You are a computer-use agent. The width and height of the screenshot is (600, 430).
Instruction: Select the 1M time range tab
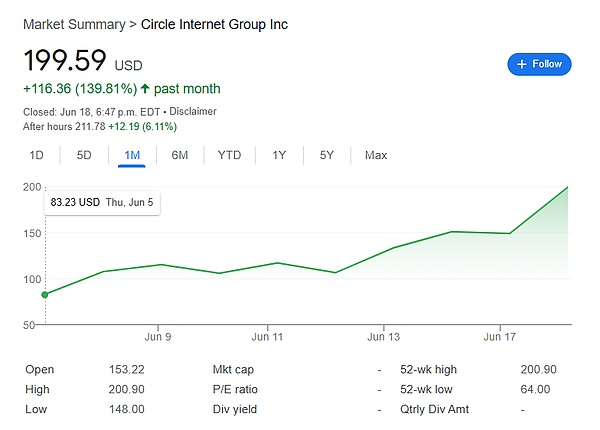[x=132, y=155]
